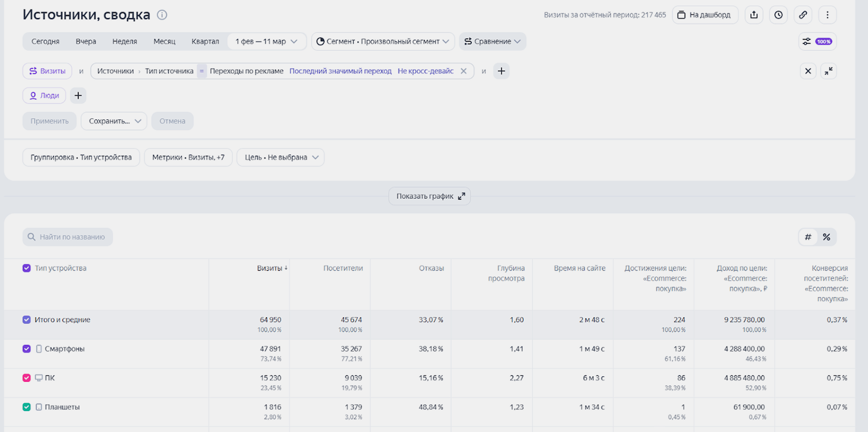
Task: Open the Цель • Не выбрана dropdown
Action: pyautogui.click(x=280, y=158)
